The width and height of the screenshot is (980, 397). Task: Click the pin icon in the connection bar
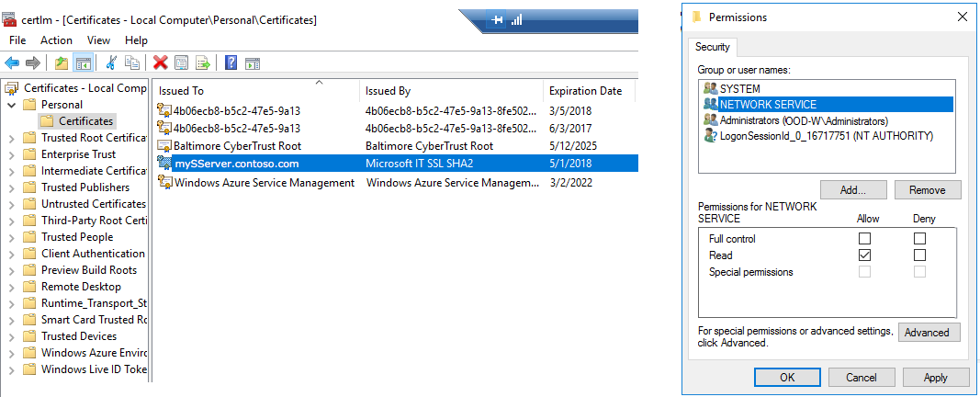[497, 20]
